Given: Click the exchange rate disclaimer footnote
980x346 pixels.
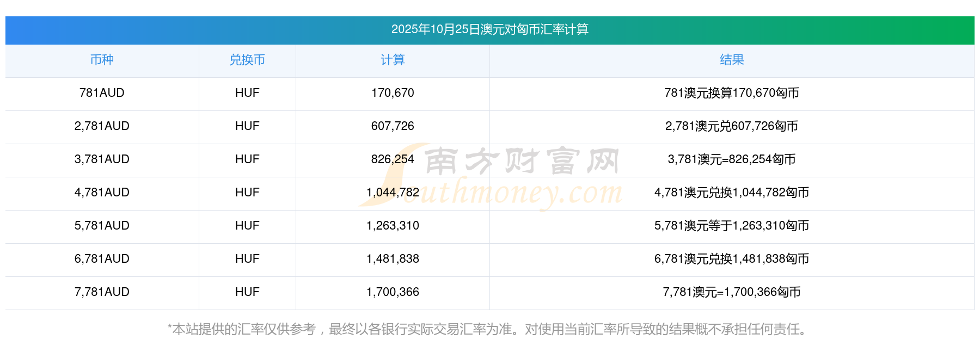Looking at the screenshot, I should click(x=489, y=329).
